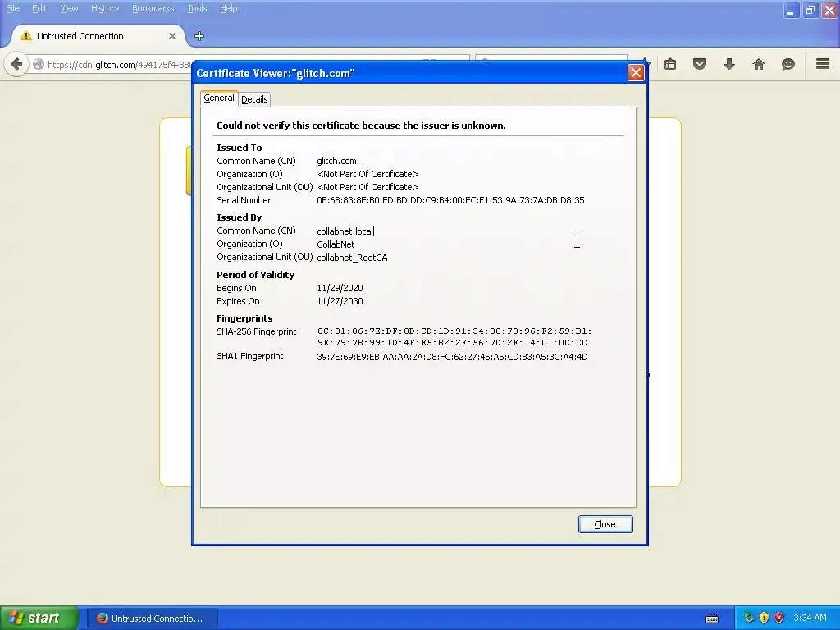Viewport: 840px width, 630px height.
Task: Open a new tab with plus icon
Action: point(199,36)
